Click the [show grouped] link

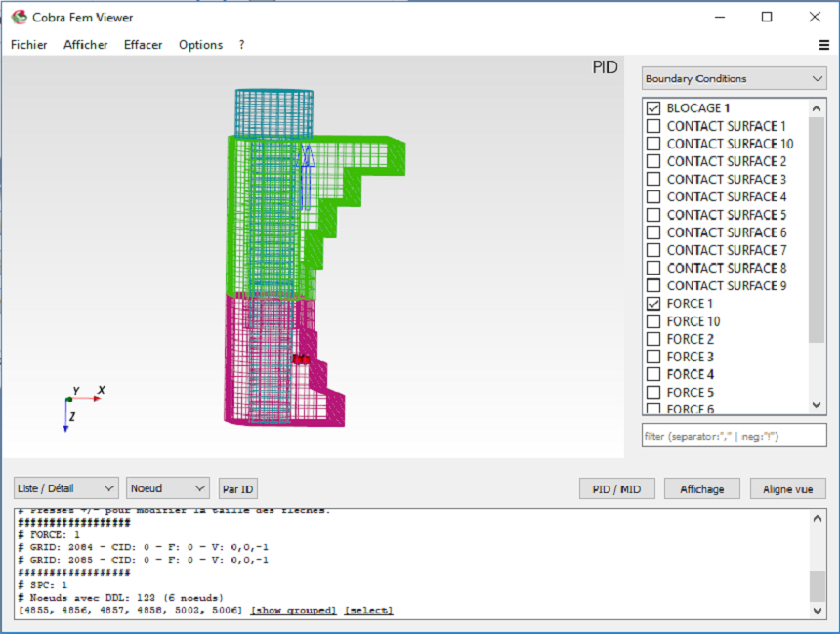[x=294, y=610]
